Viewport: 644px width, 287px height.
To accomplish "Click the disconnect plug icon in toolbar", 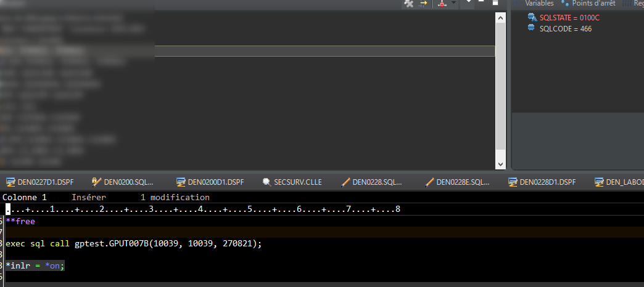I will pos(408,4).
